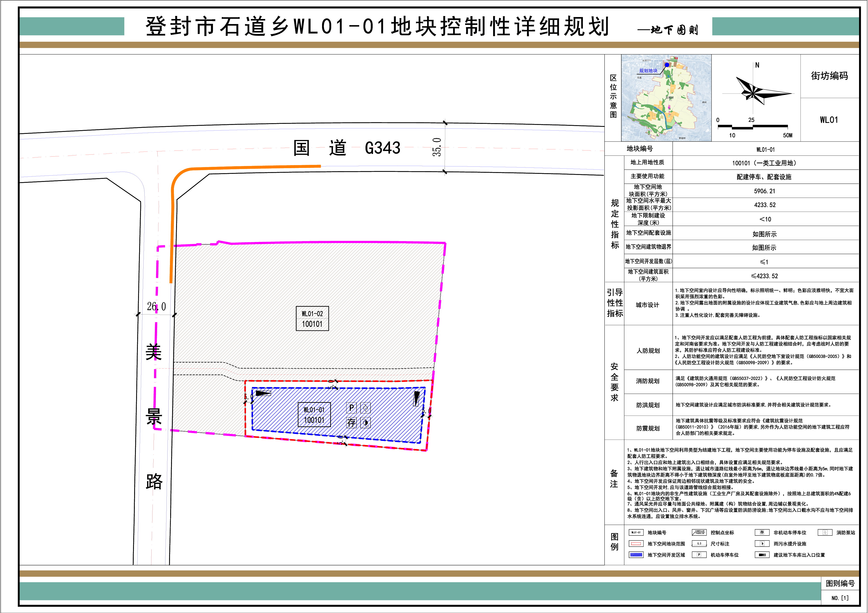Viewport: 868px width, 613px height.
Task: Click the 规定性指标 section label
Action: 615,224
